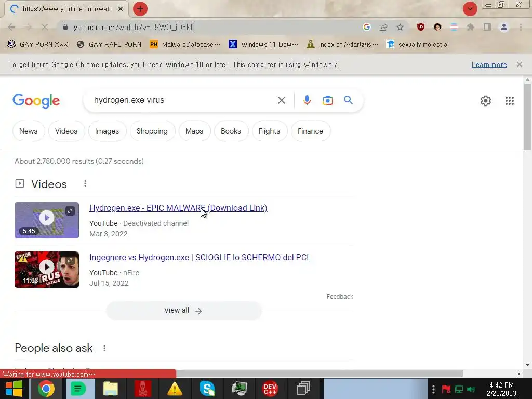Viewport: 532px width, 399px height.
Task: Click the Windows Start button
Action: 14,389
